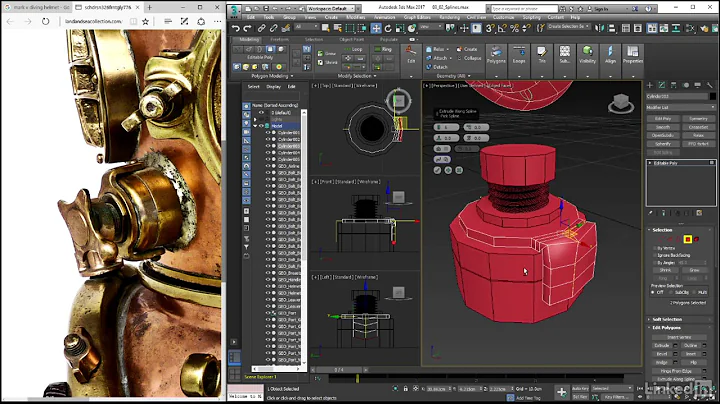Toggle the Spinner Snap icon
The image size is (720, 404).
pyautogui.click(x=526, y=28)
